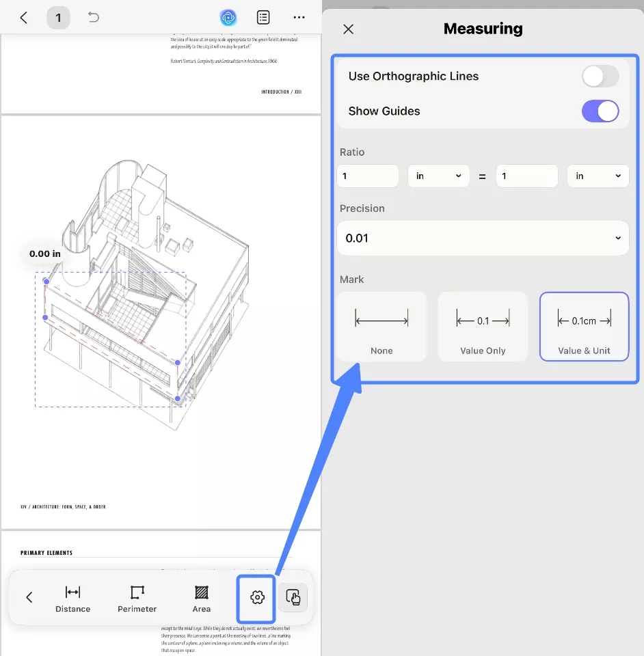Select the Area measuring tool

201,599
